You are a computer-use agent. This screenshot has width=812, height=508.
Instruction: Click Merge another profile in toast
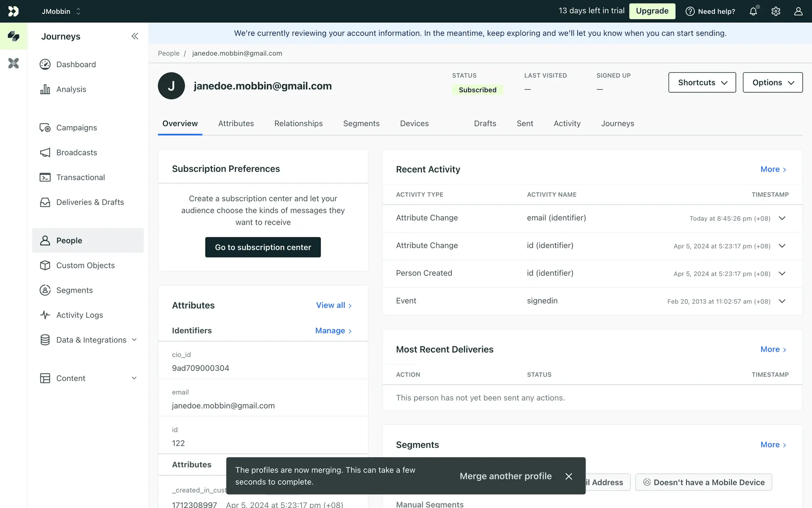(505, 476)
